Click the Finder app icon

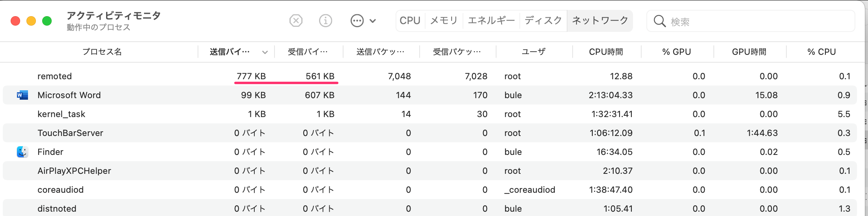22,152
